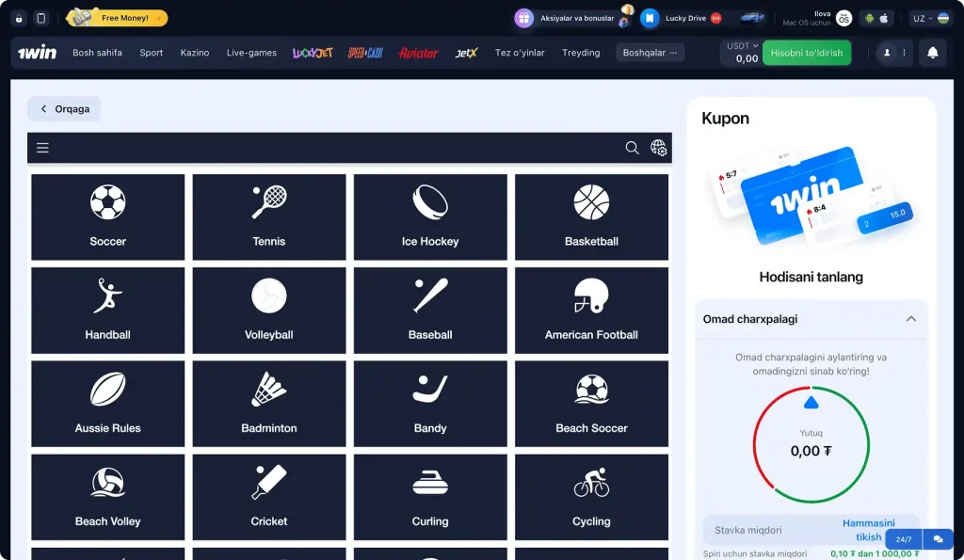The width and height of the screenshot is (964, 560).
Task: Open the Beach Volley sport tile
Action: (x=107, y=497)
